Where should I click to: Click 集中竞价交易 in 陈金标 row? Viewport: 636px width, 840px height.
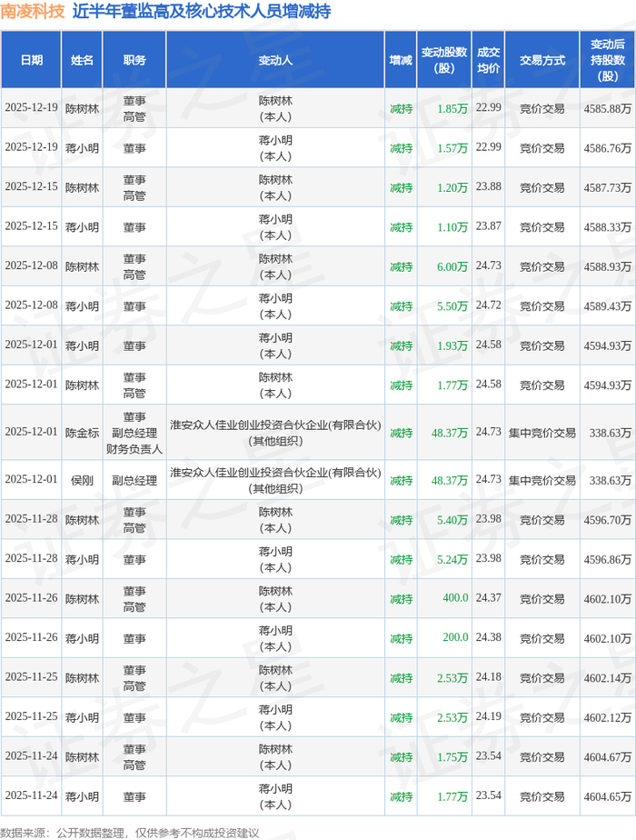(x=542, y=433)
